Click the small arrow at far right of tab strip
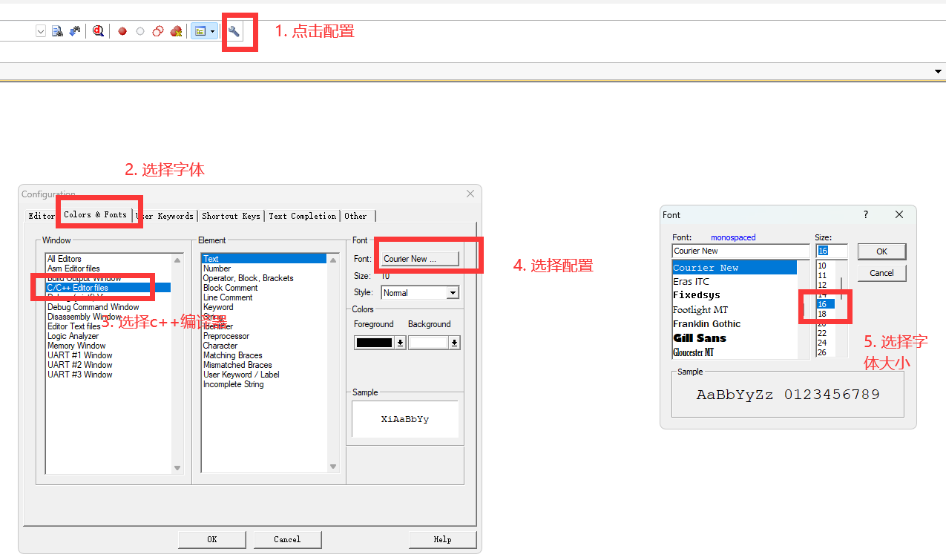Viewport: 946px width, 560px height. click(x=939, y=71)
